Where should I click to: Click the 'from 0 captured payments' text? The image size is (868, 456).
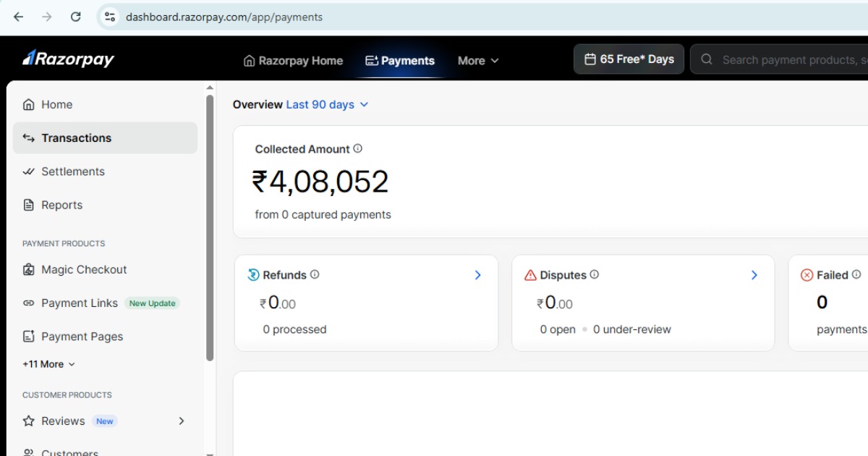[x=323, y=214]
